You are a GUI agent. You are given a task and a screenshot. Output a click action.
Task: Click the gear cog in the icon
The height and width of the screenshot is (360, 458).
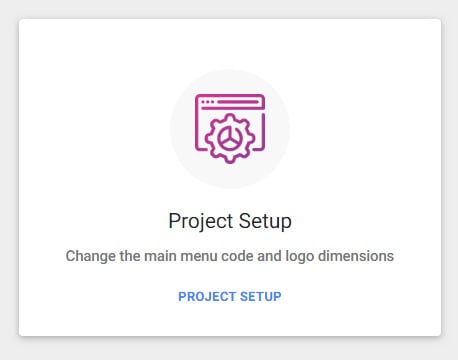230,138
